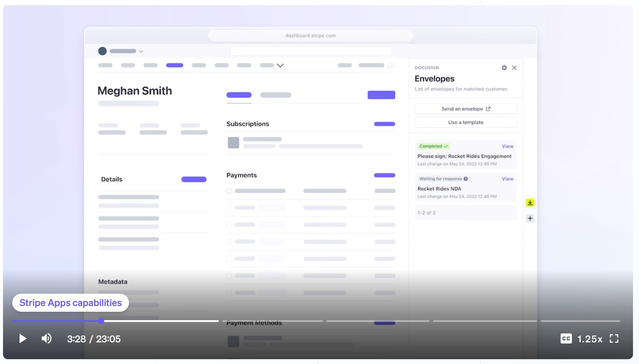Click the purple Payments action link
This screenshot has width=639, height=364.
point(384,175)
